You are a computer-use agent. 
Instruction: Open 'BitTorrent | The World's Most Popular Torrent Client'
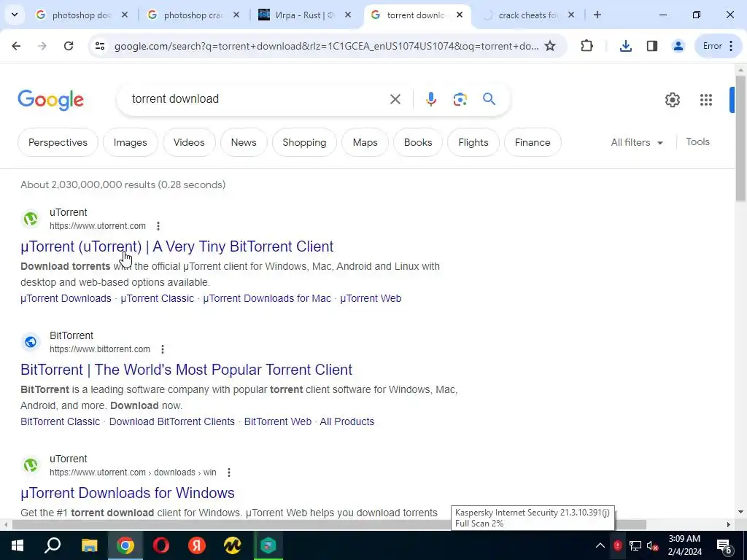point(186,370)
